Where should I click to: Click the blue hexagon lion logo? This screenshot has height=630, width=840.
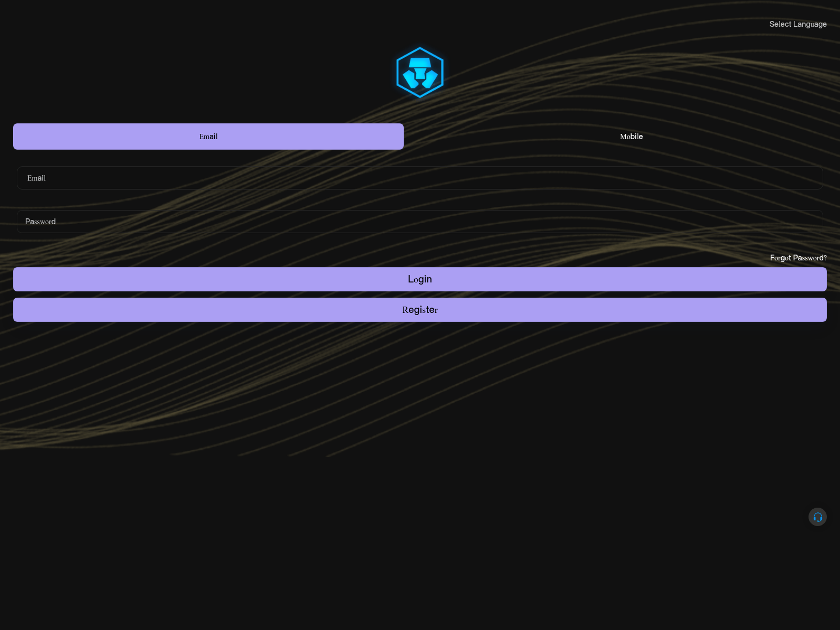420,72
